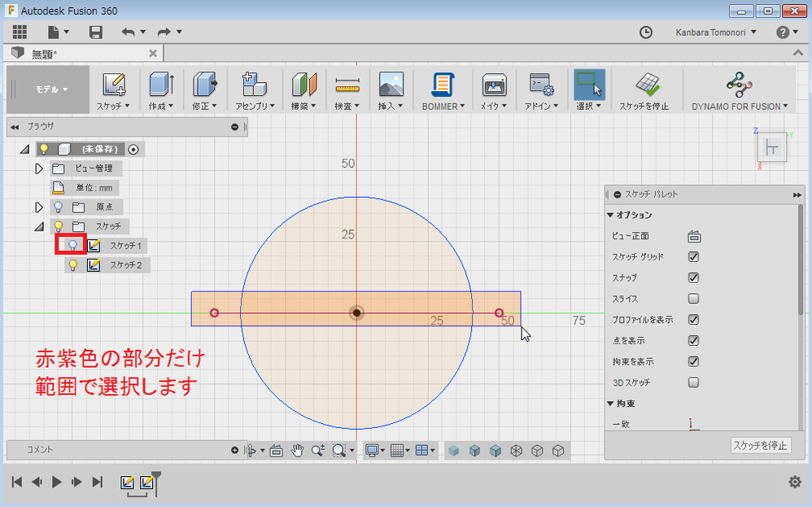Toggle Show Profile (プロファイルを表示) checkbox
Image resolution: width=812 pixels, height=507 pixels.
click(693, 320)
